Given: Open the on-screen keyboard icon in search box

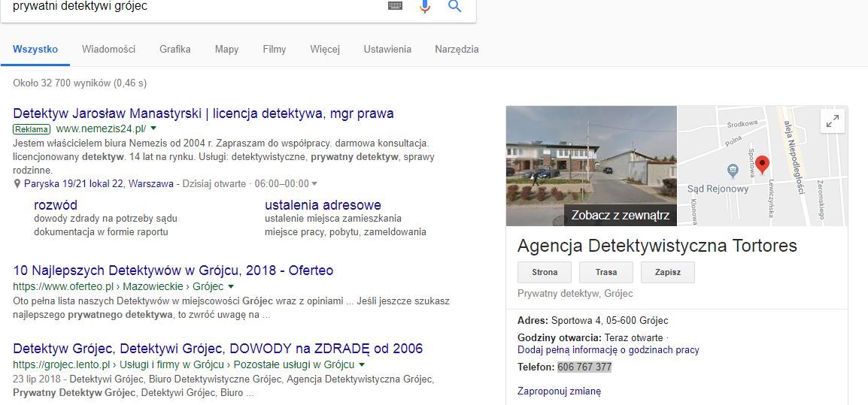Looking at the screenshot, I should 395,6.
